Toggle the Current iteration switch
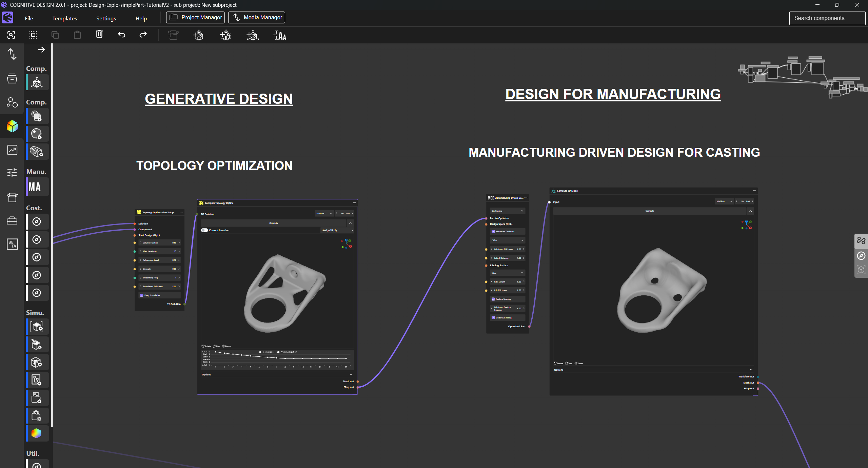Viewport: 868px width, 468px height. point(204,230)
